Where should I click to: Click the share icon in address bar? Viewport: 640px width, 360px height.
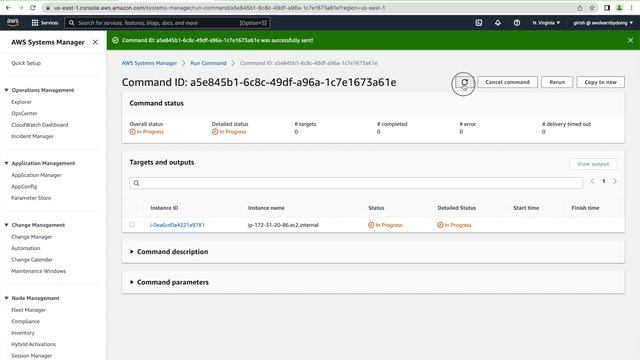580,8
